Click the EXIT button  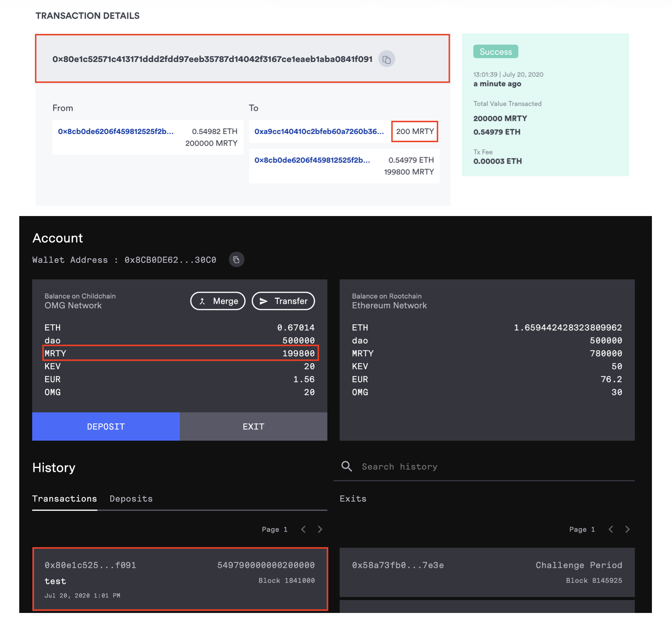[x=254, y=426]
